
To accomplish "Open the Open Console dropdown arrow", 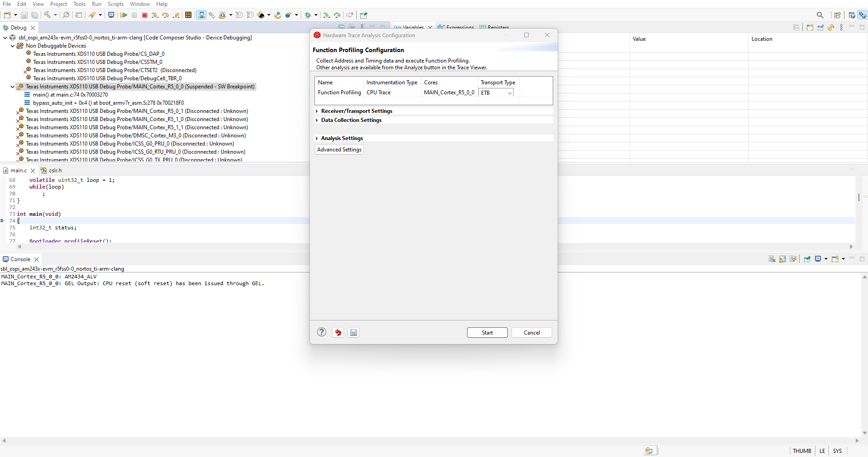I will coord(843,259).
